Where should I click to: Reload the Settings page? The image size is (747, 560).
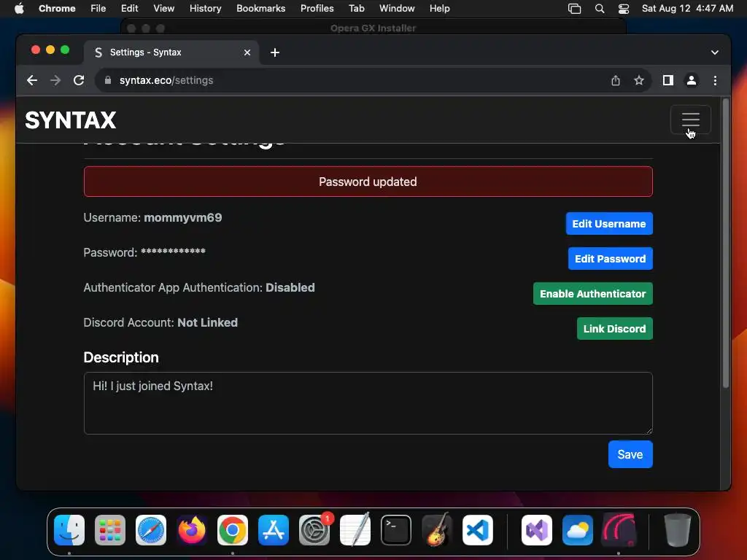point(79,80)
